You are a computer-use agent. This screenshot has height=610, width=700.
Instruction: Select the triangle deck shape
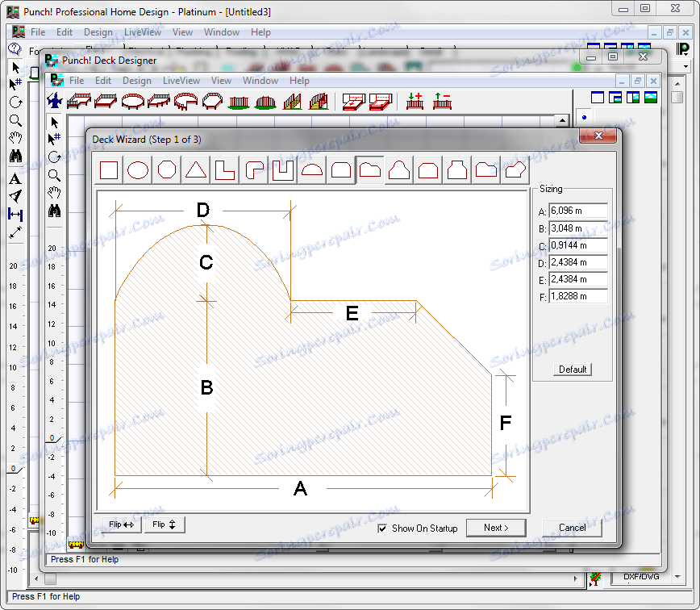pyautogui.click(x=196, y=170)
